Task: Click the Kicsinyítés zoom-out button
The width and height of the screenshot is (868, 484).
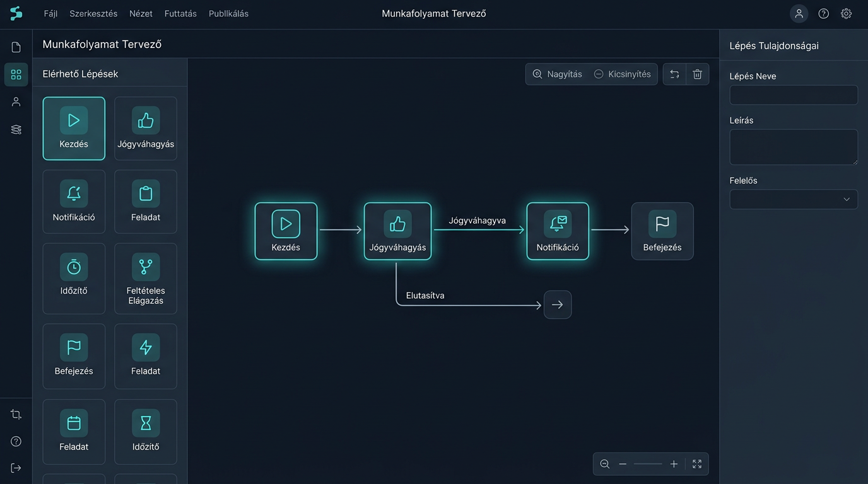Action: (x=622, y=74)
